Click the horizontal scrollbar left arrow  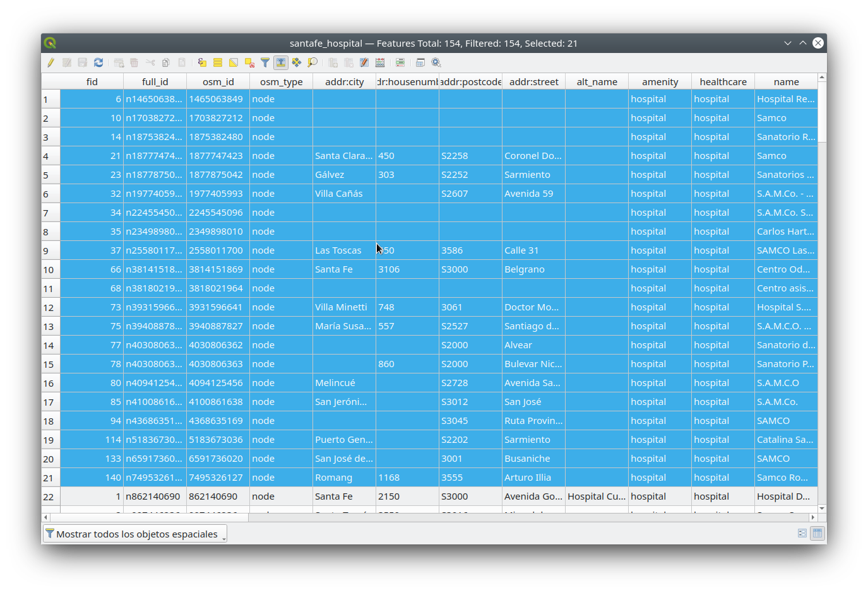(45, 517)
